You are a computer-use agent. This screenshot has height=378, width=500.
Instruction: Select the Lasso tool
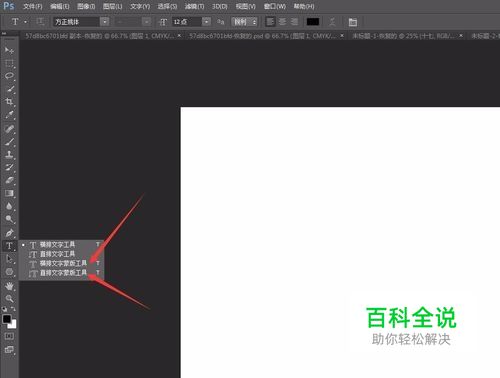tap(9, 76)
